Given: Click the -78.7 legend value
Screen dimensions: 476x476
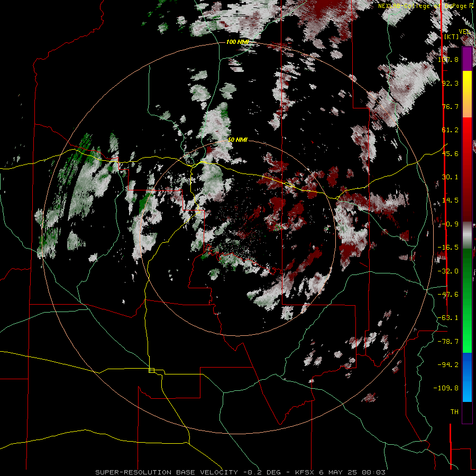Looking at the screenshot, I should tap(448, 342).
